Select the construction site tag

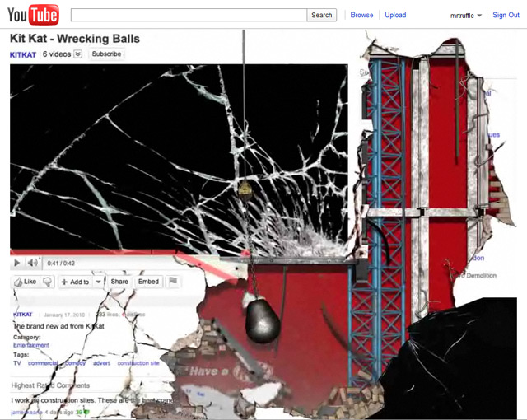[138, 363]
